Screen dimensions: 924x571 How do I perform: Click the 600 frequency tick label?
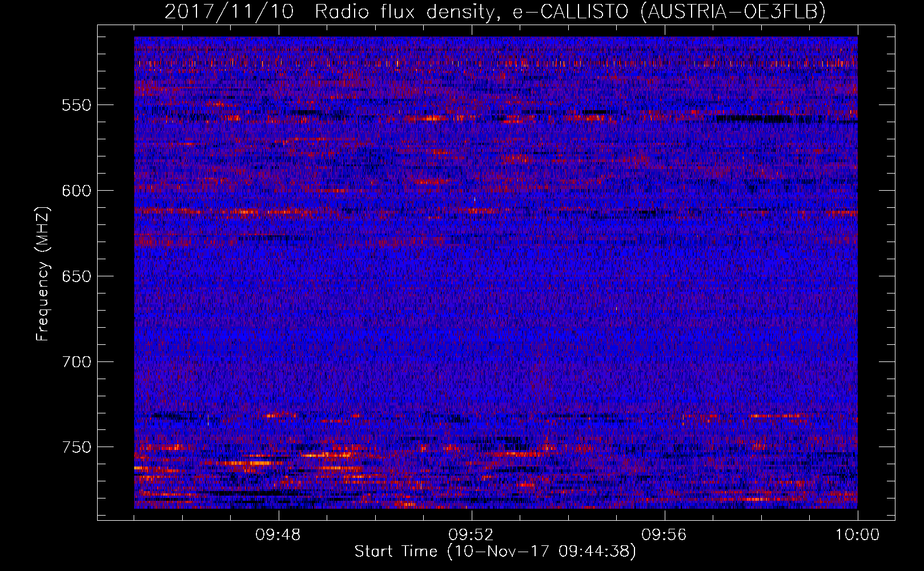(x=77, y=191)
